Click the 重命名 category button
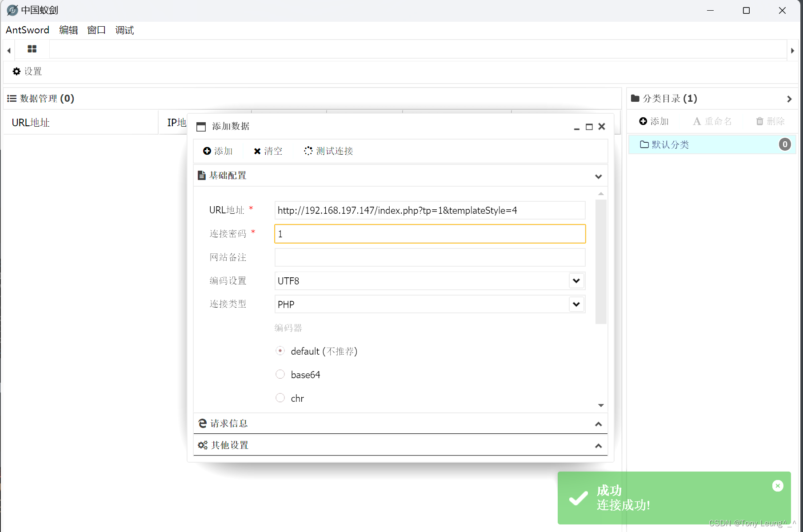The image size is (803, 532). pos(712,121)
